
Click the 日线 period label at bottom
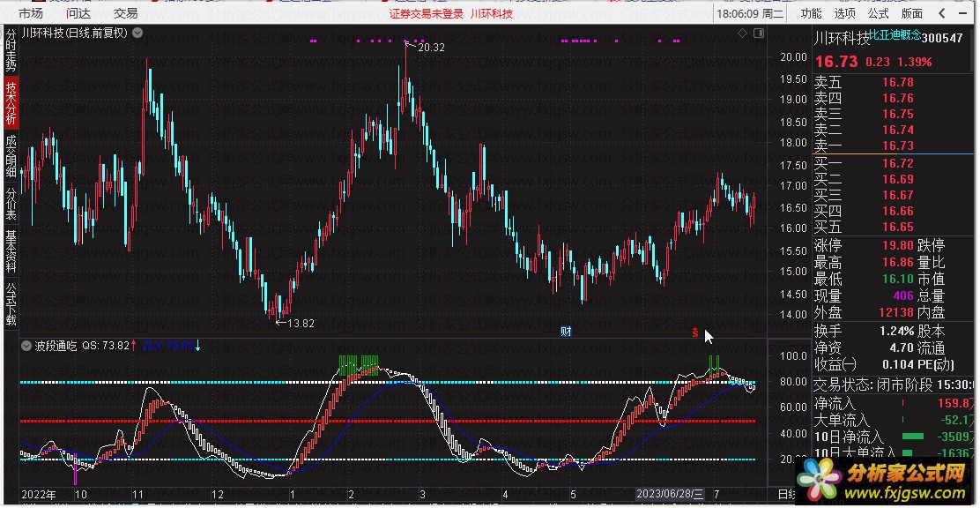(x=785, y=495)
